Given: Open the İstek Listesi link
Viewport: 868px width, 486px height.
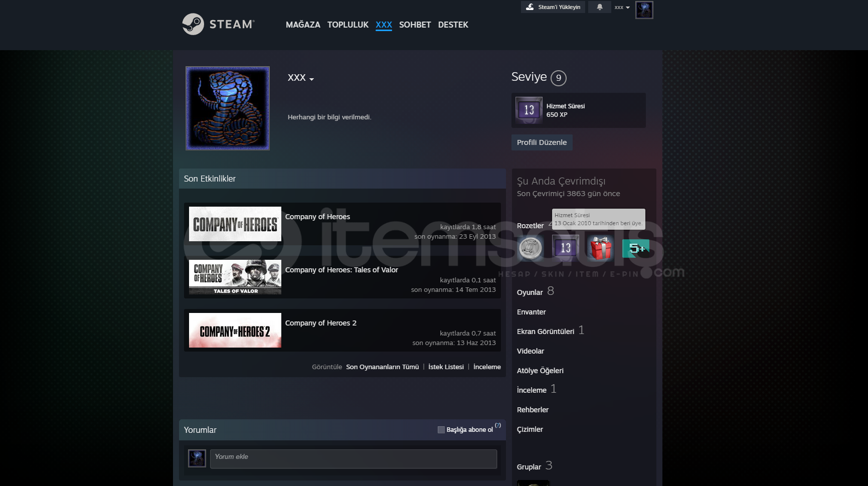Looking at the screenshot, I should 446,367.
